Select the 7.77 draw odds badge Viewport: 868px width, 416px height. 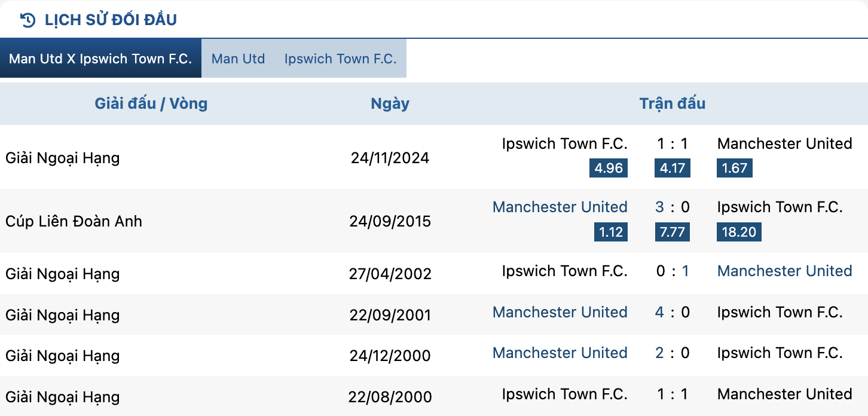point(672,232)
